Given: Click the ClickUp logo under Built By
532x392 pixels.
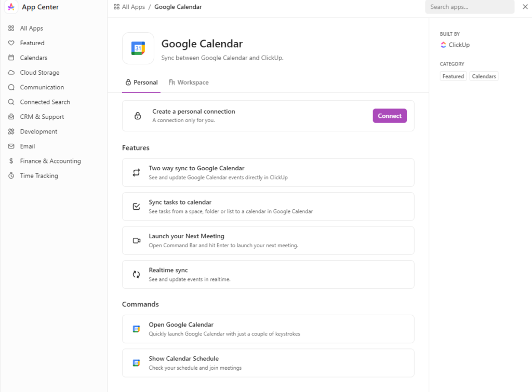Looking at the screenshot, I should [x=443, y=45].
